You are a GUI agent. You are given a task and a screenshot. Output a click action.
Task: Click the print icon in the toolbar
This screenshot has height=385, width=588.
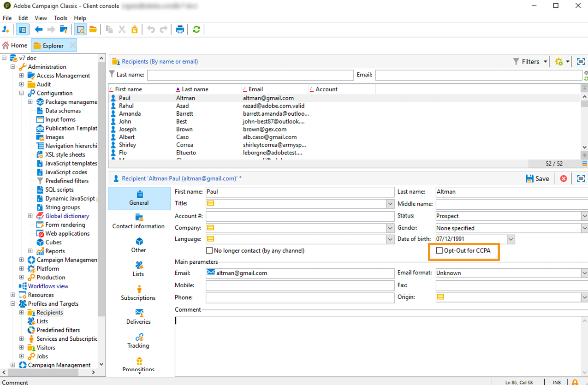180,30
